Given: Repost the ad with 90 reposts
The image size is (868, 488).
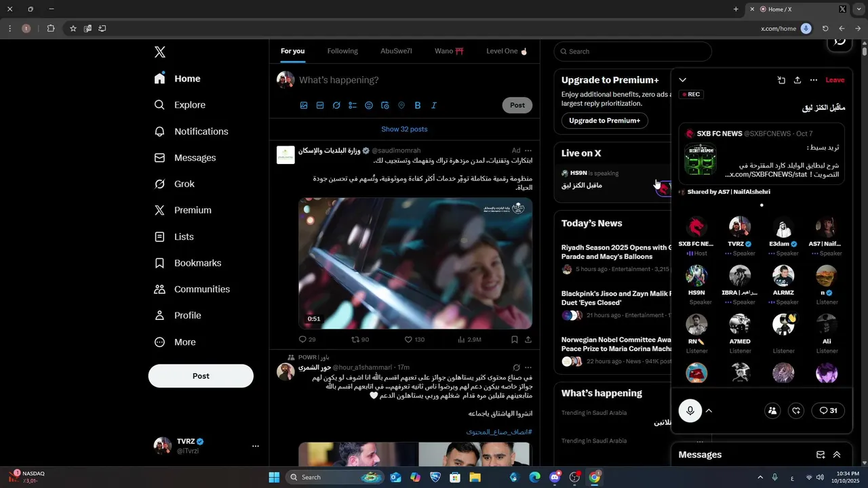Looking at the screenshot, I should click(360, 340).
